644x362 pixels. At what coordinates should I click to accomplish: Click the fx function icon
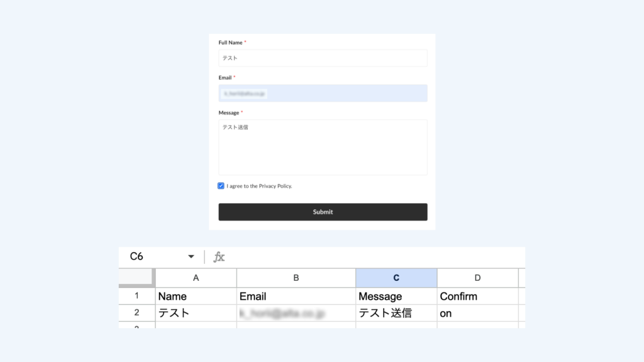219,257
